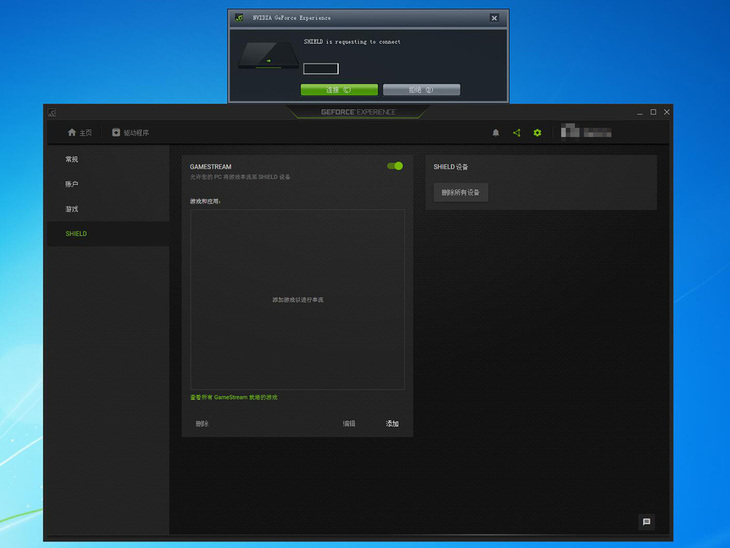Image resolution: width=730 pixels, height=548 pixels.
Task: Click the delete (删除) button below games list
Action: 202,424
